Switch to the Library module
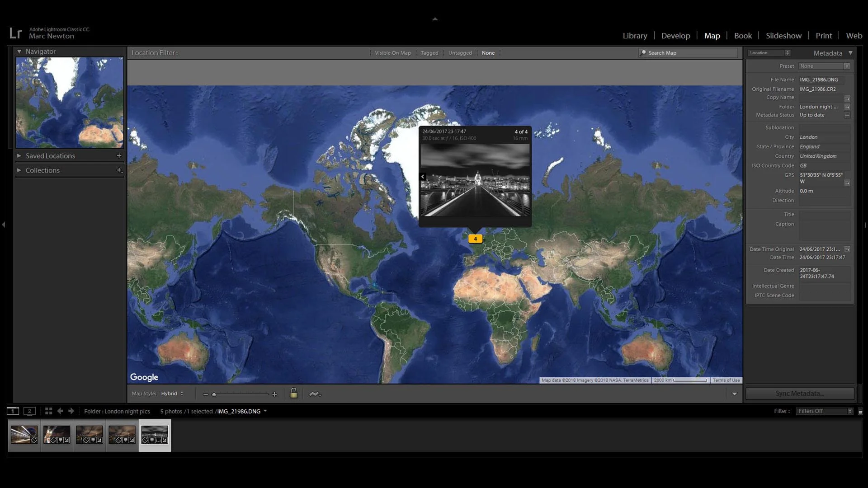This screenshot has width=868, height=488. coord(635,36)
